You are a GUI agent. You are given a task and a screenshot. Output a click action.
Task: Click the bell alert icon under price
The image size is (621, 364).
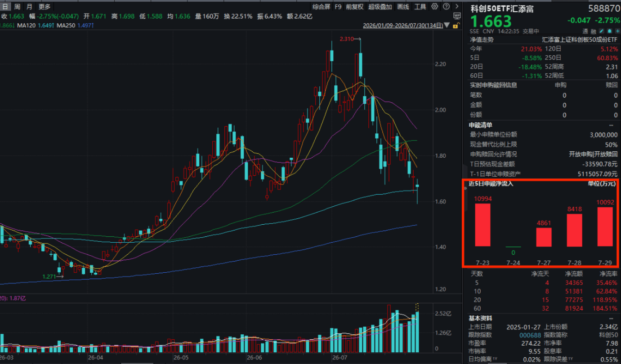coord(609,31)
